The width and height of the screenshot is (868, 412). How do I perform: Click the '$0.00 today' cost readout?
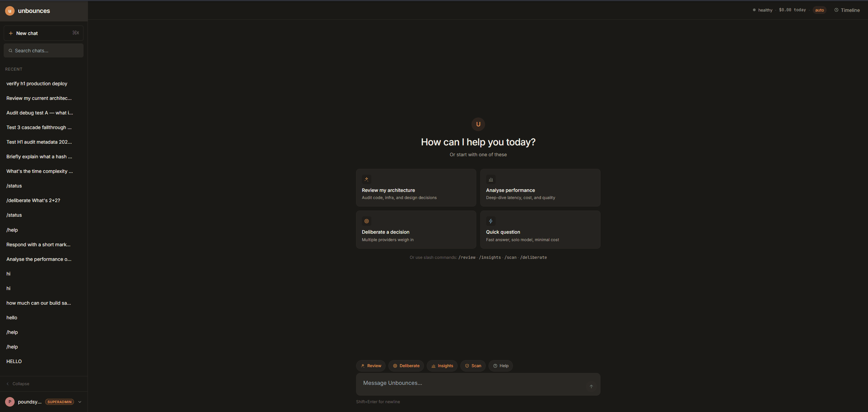click(x=792, y=10)
